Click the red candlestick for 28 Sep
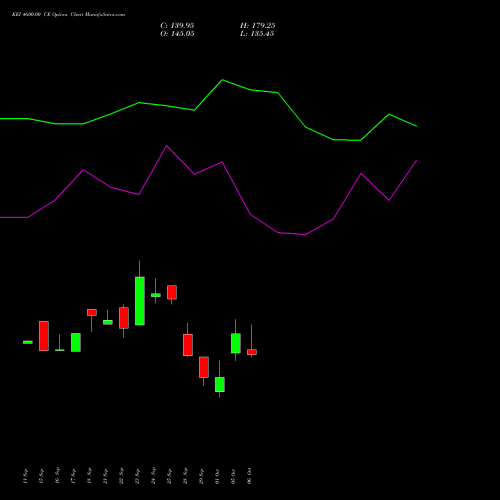Image resolution: width=500 pixels, height=500 pixels. [188, 345]
